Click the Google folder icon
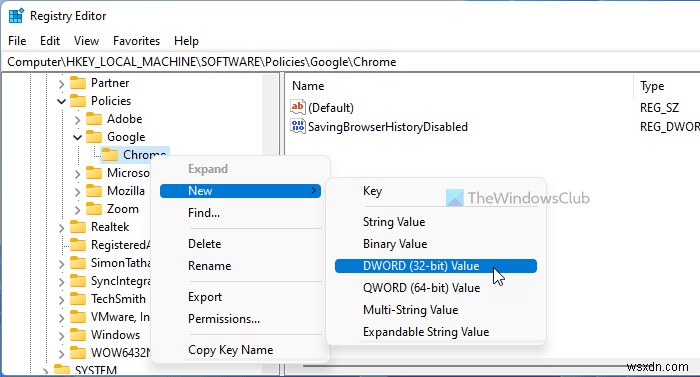Screen dimensions: 700x377 point(94,137)
